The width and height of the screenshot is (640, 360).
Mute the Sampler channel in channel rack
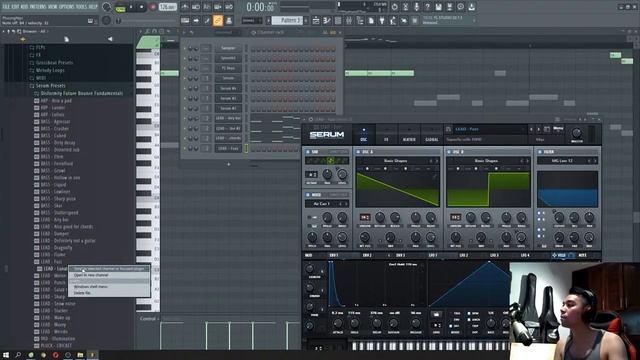(x=185, y=48)
